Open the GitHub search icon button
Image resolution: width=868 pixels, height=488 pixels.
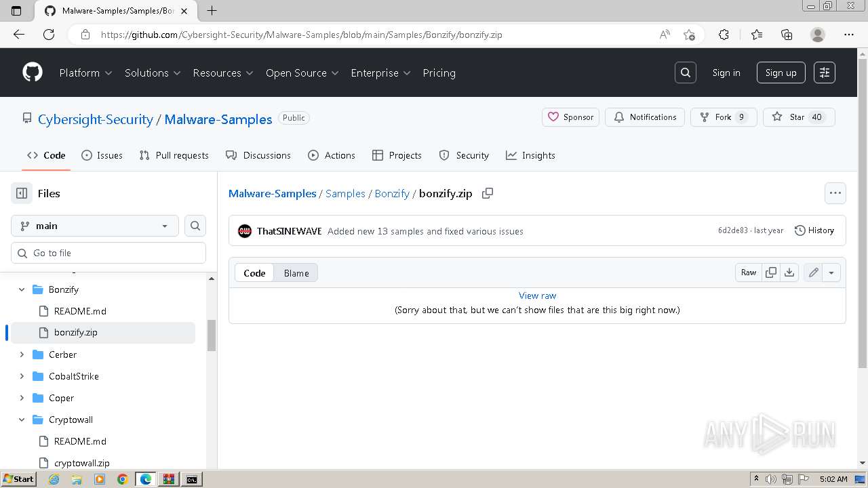[x=686, y=73]
